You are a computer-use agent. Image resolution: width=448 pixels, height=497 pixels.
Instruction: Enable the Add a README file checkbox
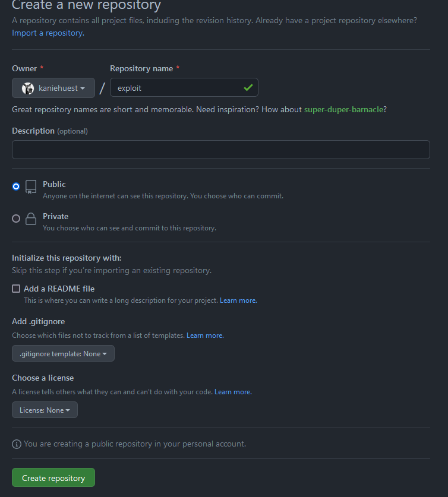[16, 289]
